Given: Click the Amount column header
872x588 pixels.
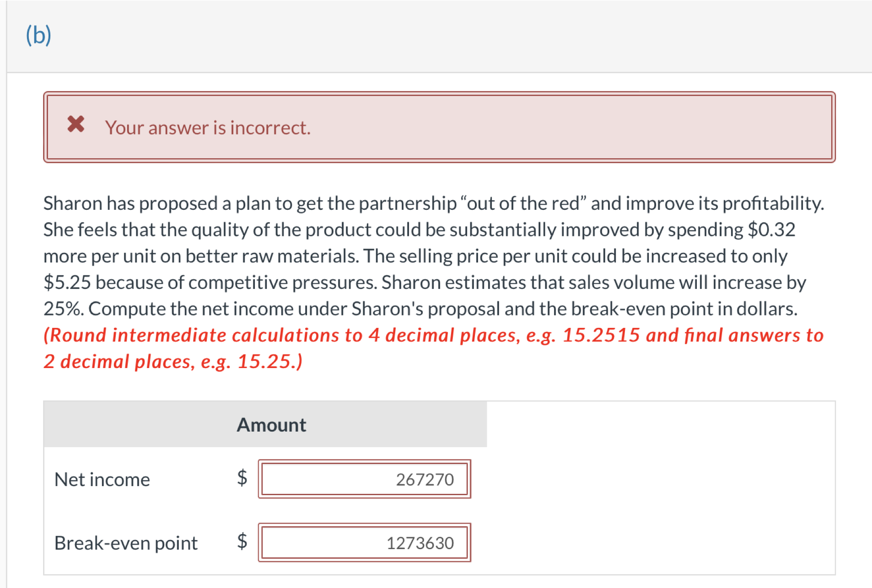Looking at the screenshot, I should 271,424.
